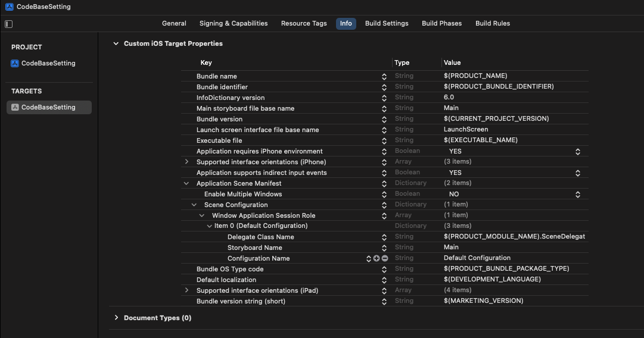Screen dimensions: 644x338
Task: Open key stepper for Executable file
Action: click(384, 140)
